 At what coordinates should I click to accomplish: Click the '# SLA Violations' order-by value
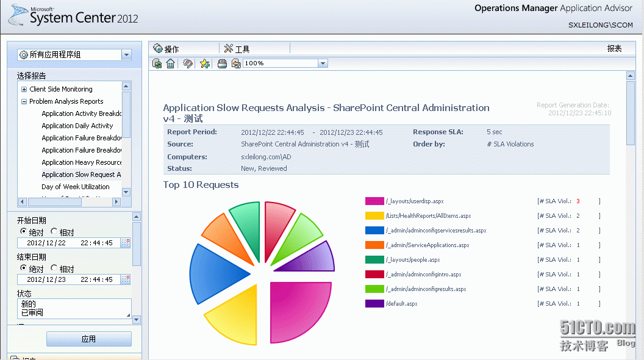pyautogui.click(x=510, y=144)
